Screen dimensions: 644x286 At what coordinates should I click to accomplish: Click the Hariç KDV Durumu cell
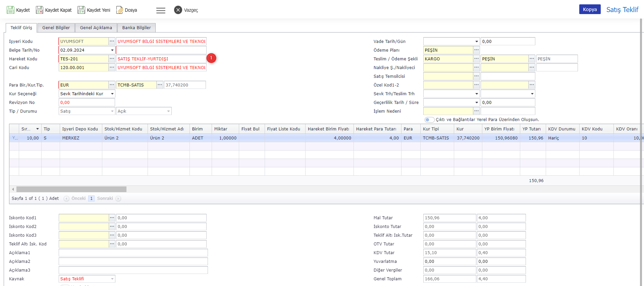[x=562, y=138]
